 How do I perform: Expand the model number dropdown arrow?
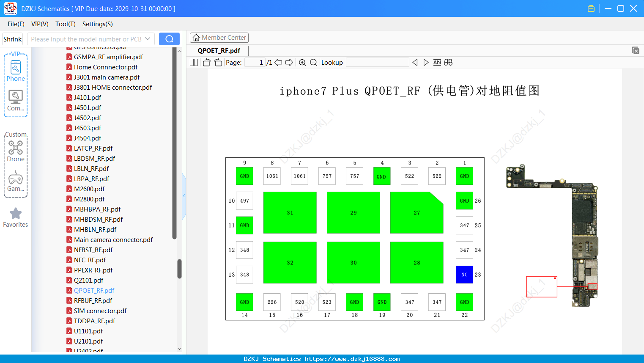pyautogui.click(x=148, y=39)
